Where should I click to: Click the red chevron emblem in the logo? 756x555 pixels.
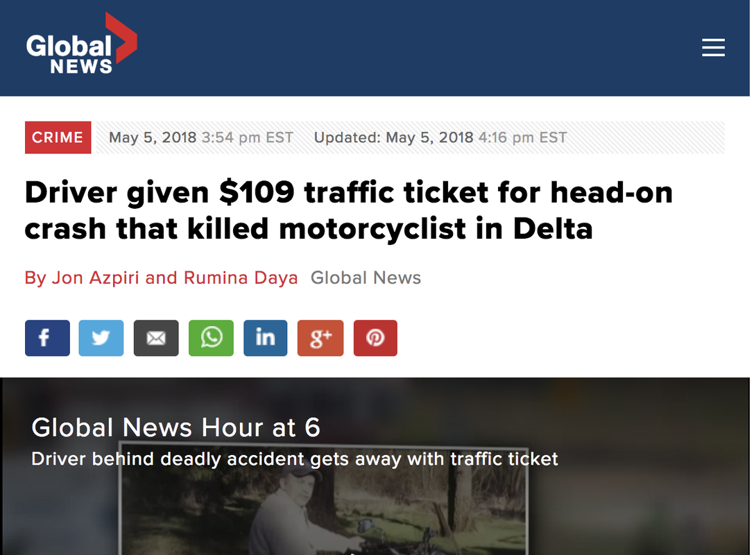[x=122, y=37]
